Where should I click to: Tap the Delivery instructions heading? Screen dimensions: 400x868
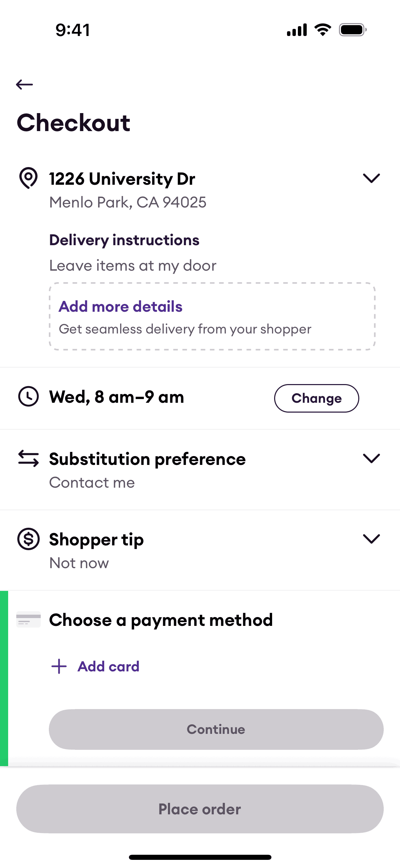124,240
